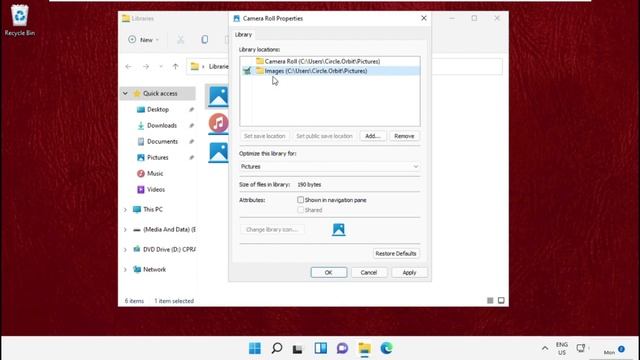Click the Libraries address bar
This screenshot has height=360, width=640.
point(345,66)
